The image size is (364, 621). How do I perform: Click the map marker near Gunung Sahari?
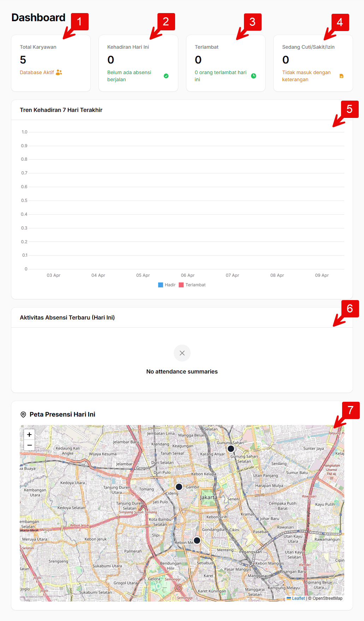[x=231, y=449]
